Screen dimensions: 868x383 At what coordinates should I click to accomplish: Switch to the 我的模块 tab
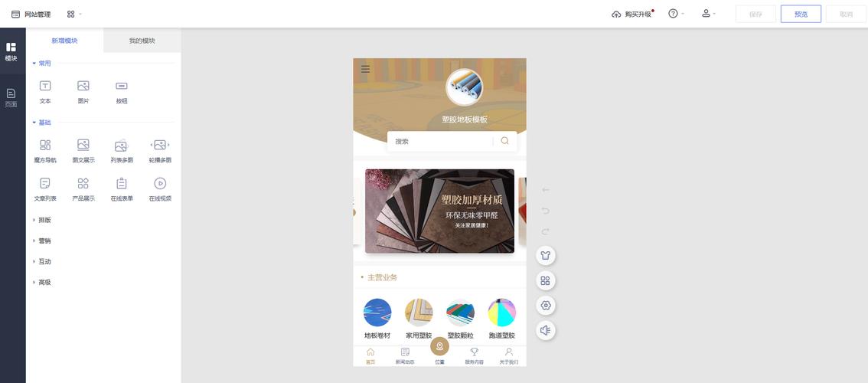coord(142,41)
